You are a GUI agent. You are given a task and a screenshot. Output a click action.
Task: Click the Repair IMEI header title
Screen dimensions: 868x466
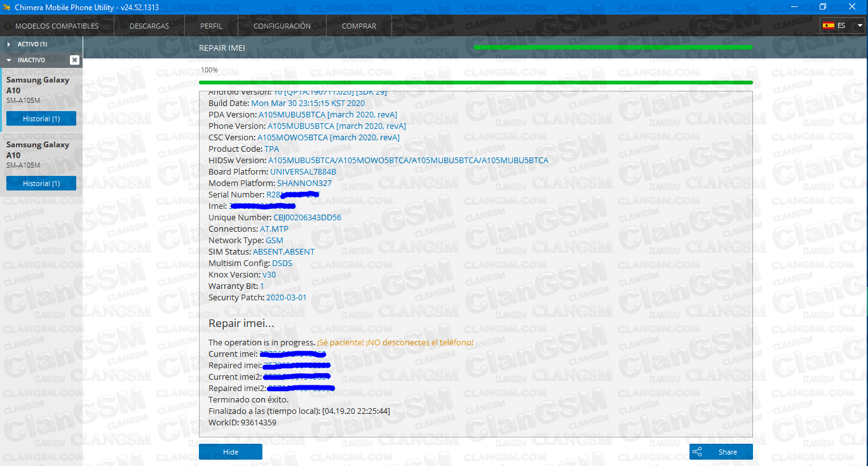222,48
